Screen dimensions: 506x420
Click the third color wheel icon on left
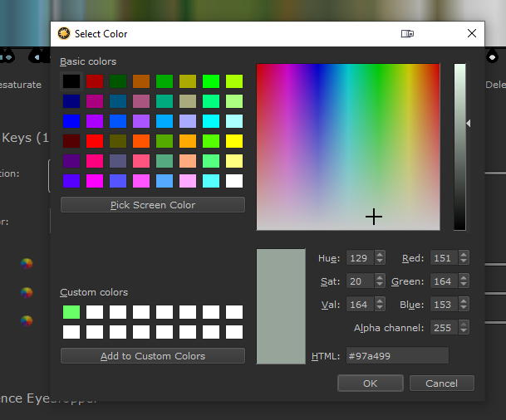pos(27,321)
